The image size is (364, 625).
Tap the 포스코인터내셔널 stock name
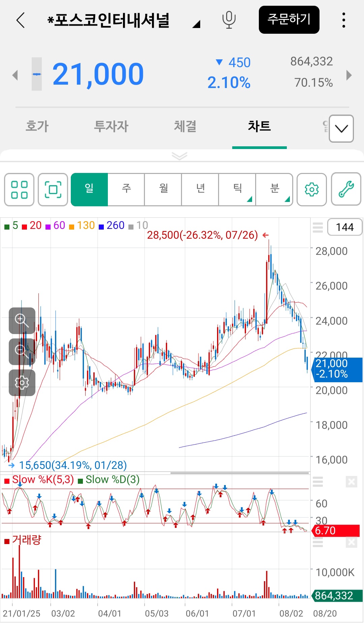point(108,20)
